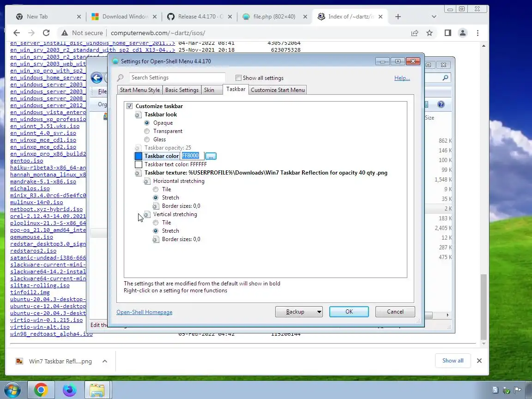This screenshot has height=399, width=532.
Task: Visit the Open-Shell Homepage link
Action: pyautogui.click(x=144, y=312)
